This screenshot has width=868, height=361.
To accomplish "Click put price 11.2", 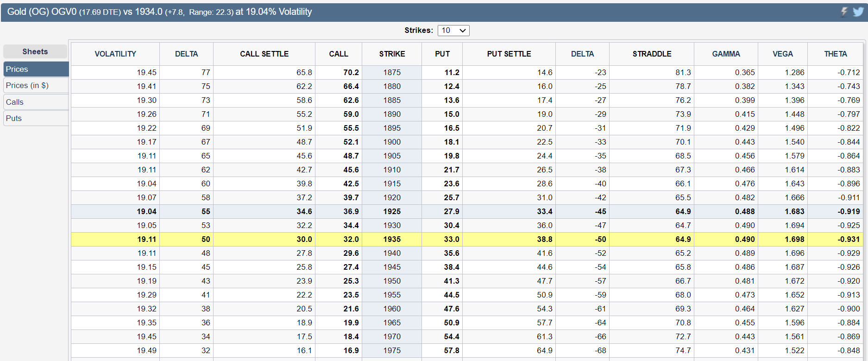I will (x=452, y=72).
